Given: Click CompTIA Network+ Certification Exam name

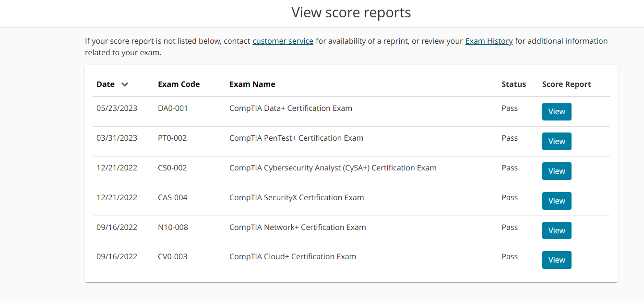Looking at the screenshot, I should pyautogui.click(x=298, y=228).
